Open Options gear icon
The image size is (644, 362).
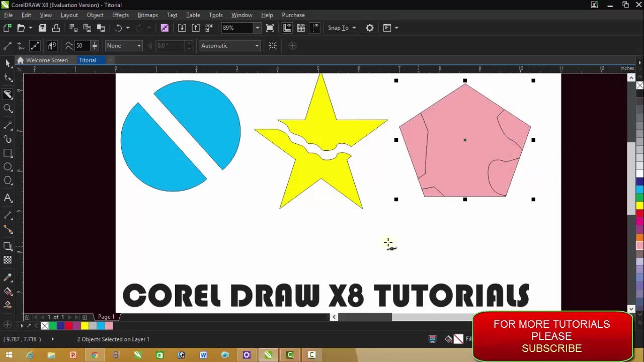point(370,28)
